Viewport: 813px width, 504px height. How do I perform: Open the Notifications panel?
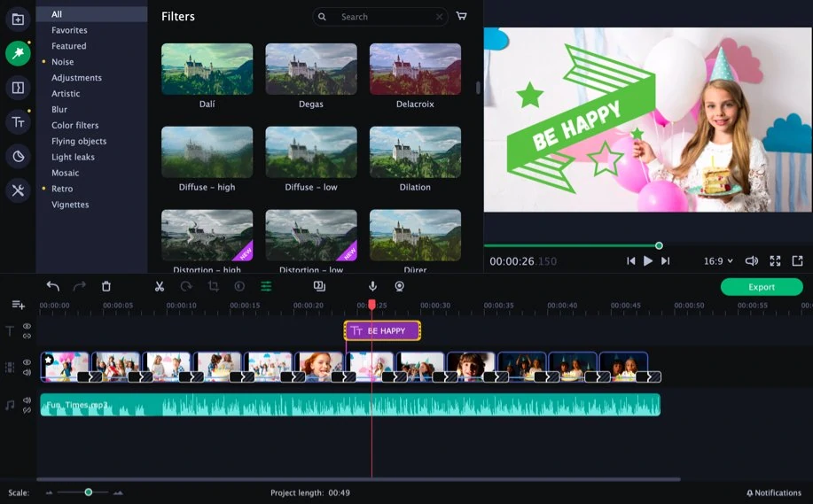click(x=773, y=493)
